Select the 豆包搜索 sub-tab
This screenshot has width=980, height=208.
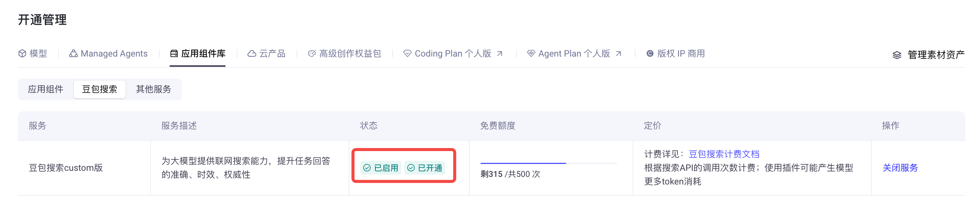[x=100, y=89]
